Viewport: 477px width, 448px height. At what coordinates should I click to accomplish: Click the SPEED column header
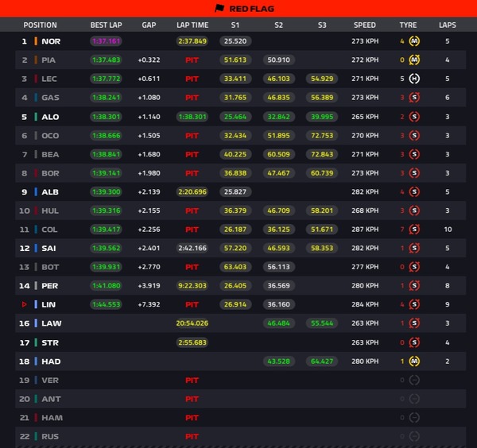(x=365, y=25)
